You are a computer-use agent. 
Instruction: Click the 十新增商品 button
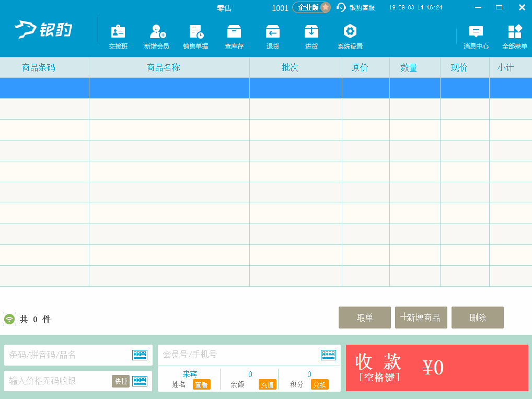(421, 318)
